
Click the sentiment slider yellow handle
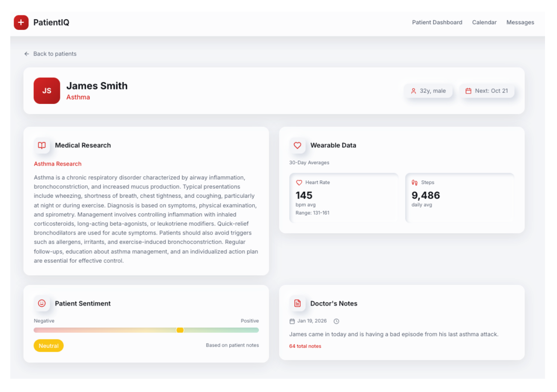[x=180, y=330]
